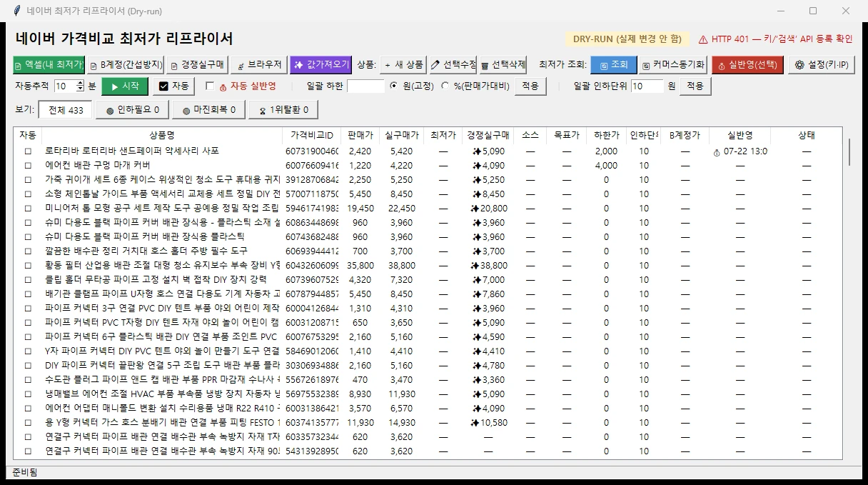Sort by the 상품명 column header
868x485 pixels.
pyautogui.click(x=161, y=135)
